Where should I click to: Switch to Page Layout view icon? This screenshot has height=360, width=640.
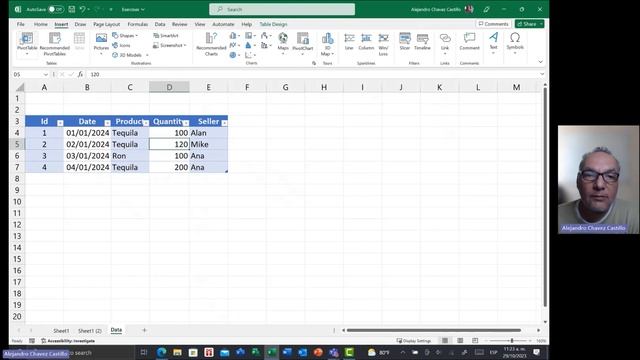point(460,340)
